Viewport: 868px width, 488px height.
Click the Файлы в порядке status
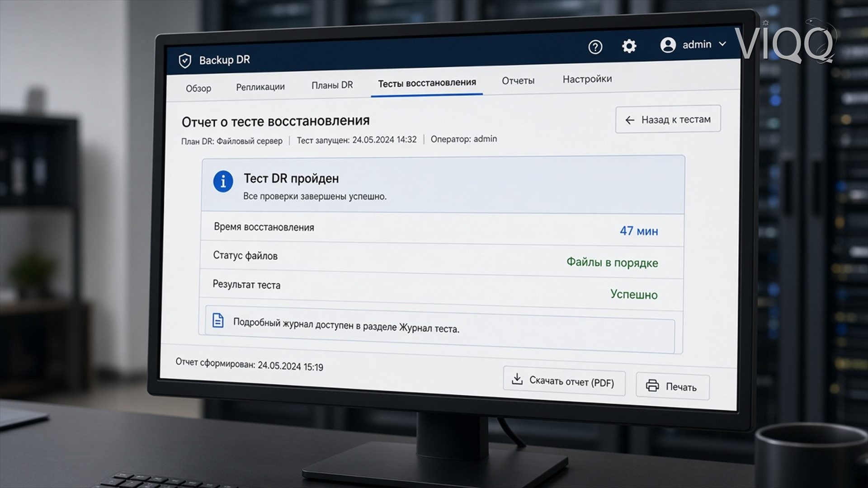[x=612, y=263]
